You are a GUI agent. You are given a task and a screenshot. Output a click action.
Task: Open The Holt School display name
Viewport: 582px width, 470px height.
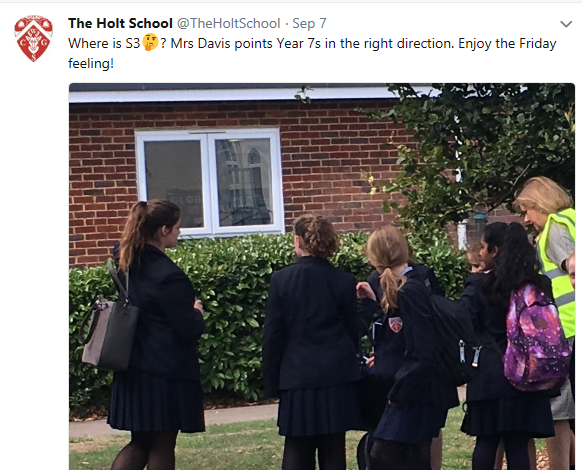click(x=120, y=23)
